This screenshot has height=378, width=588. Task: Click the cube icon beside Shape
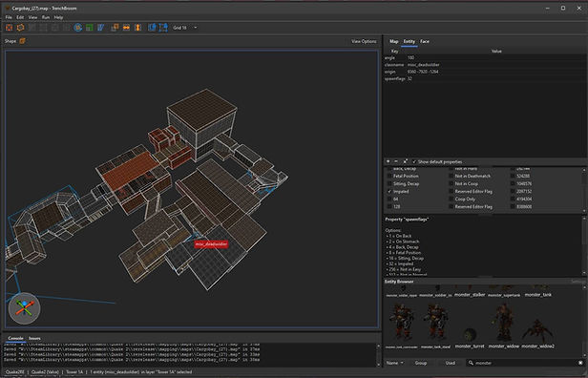click(23, 41)
